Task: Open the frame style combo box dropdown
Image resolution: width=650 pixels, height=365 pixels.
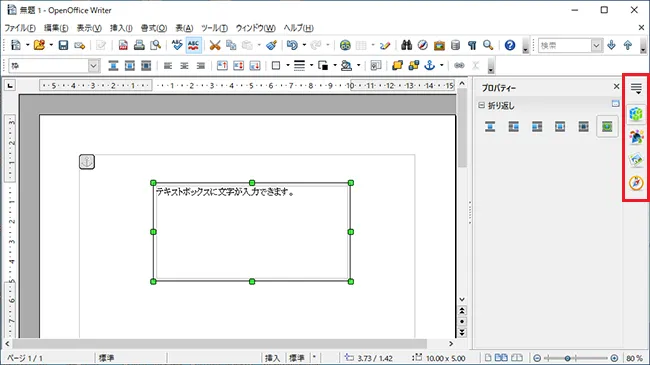Action: pos(94,66)
